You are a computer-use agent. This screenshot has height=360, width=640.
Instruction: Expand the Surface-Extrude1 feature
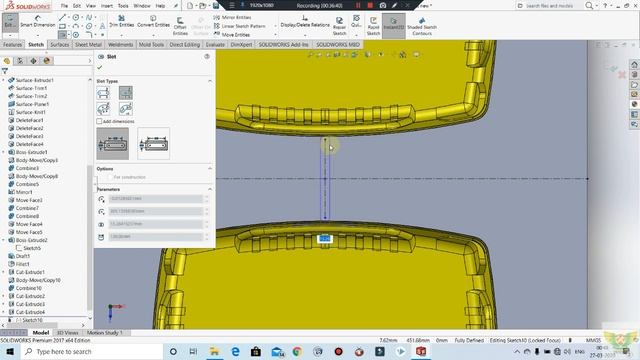pyautogui.click(x=4, y=80)
